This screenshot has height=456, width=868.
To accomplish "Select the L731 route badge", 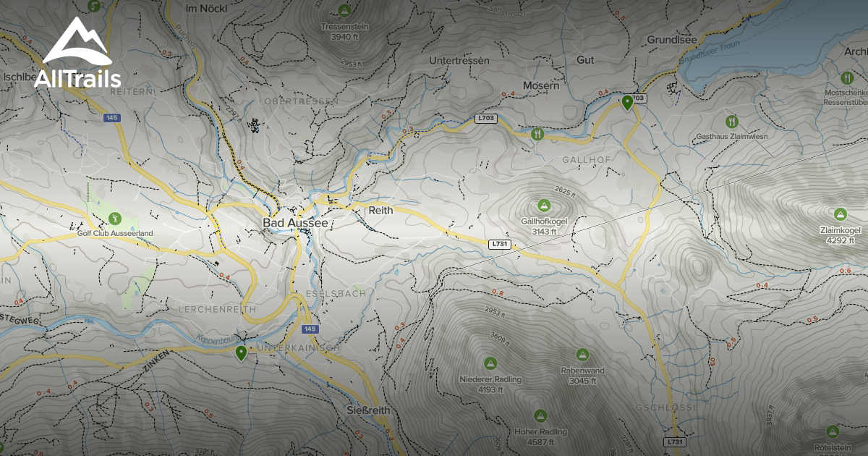I will coord(499,245).
